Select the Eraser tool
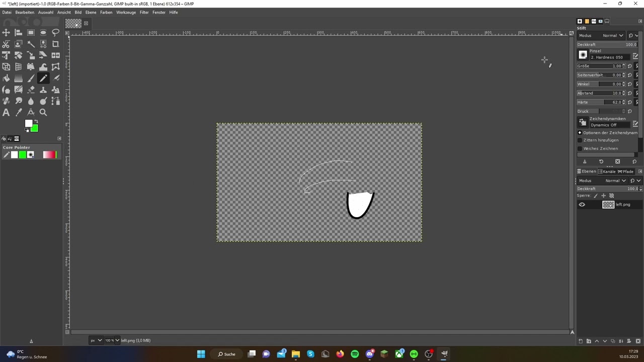644x362 pixels. (31, 89)
